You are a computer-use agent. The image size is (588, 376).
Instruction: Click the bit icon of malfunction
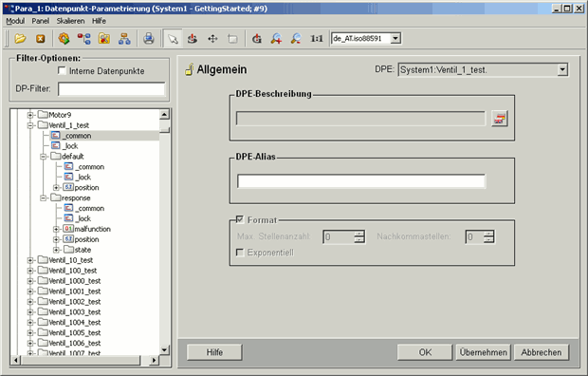(x=68, y=229)
